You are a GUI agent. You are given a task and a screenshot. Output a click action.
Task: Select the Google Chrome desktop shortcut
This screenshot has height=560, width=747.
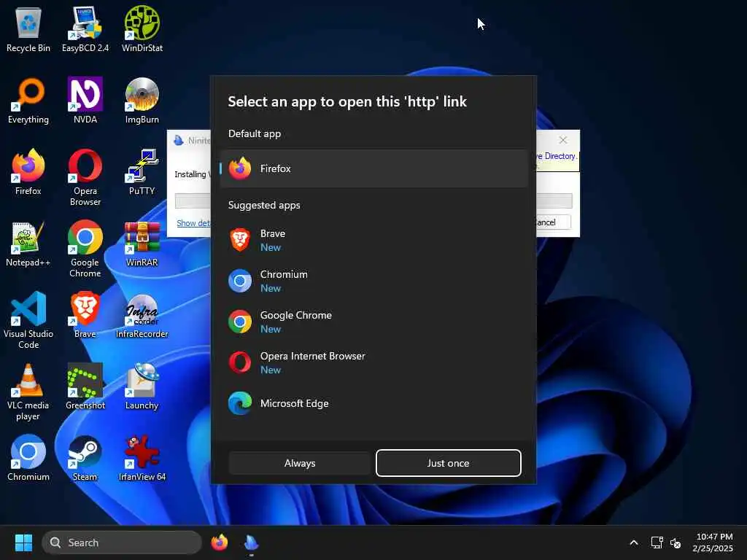[85, 249]
